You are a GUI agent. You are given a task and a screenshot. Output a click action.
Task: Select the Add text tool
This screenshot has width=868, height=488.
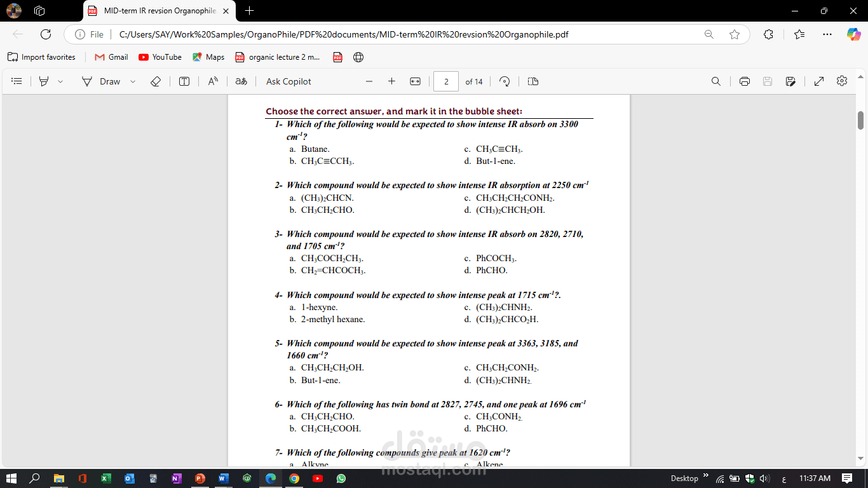click(x=184, y=81)
